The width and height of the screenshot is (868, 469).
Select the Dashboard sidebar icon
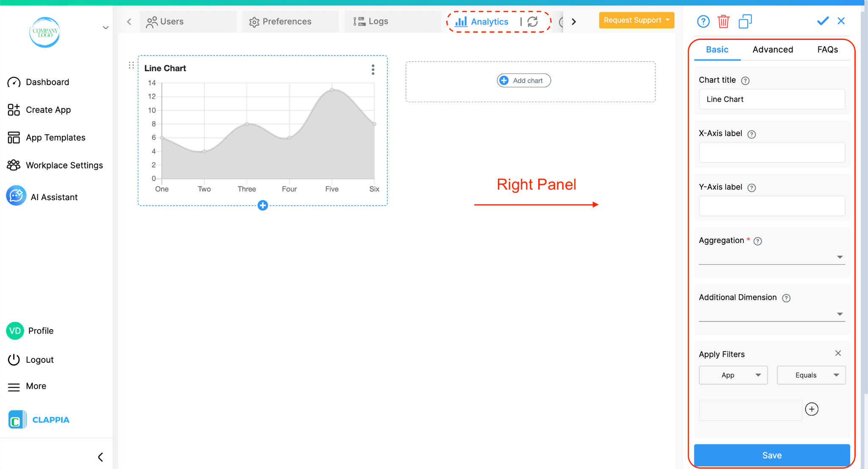13,82
